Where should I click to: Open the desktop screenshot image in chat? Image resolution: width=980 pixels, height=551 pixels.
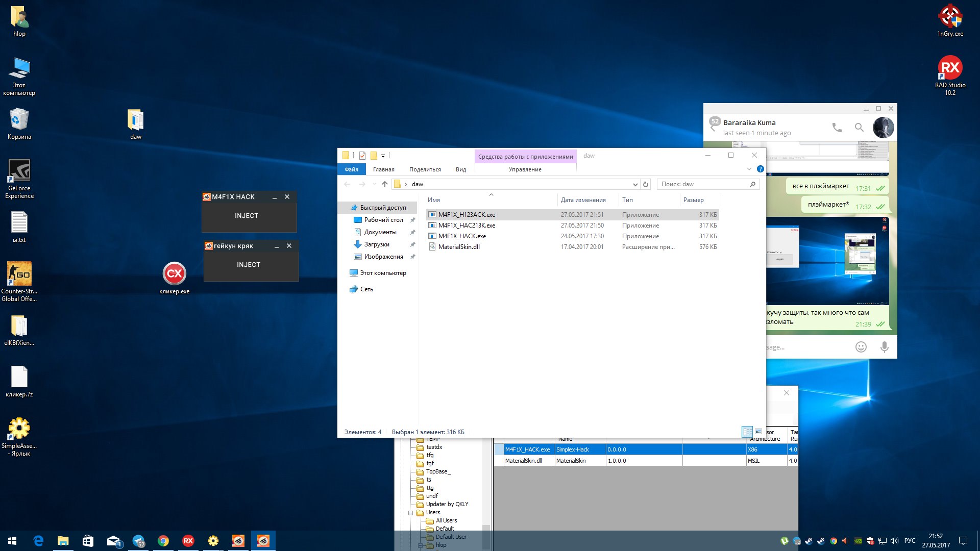tap(827, 261)
